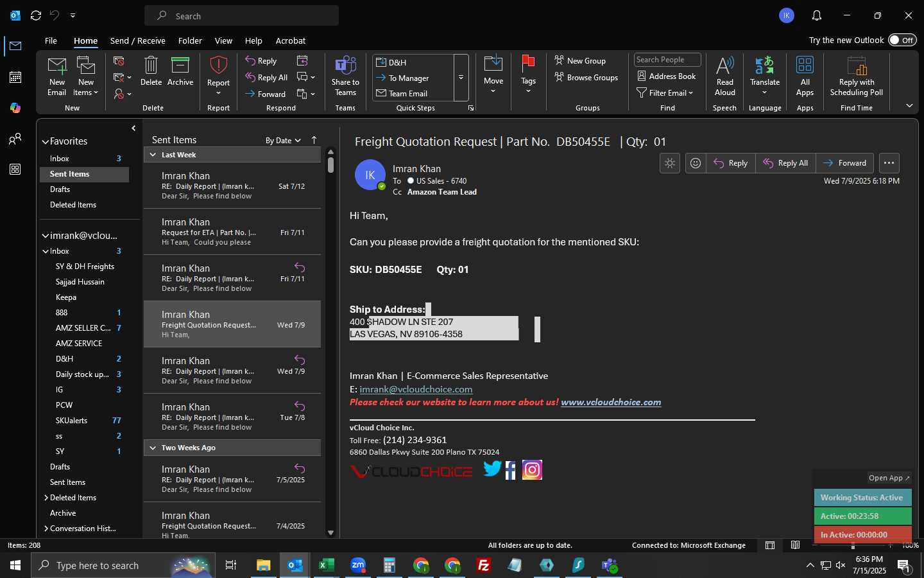924x578 pixels.
Task: Click Reply All in reading pane header
Action: (785, 163)
